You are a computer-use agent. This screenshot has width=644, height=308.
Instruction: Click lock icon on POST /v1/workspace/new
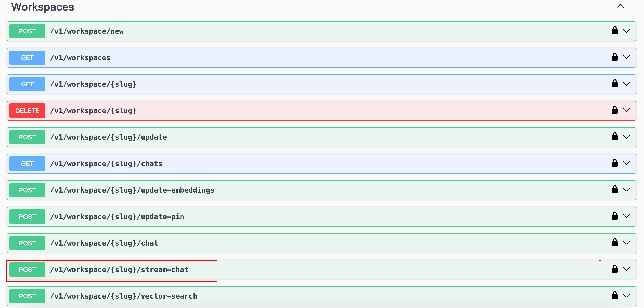(615, 31)
